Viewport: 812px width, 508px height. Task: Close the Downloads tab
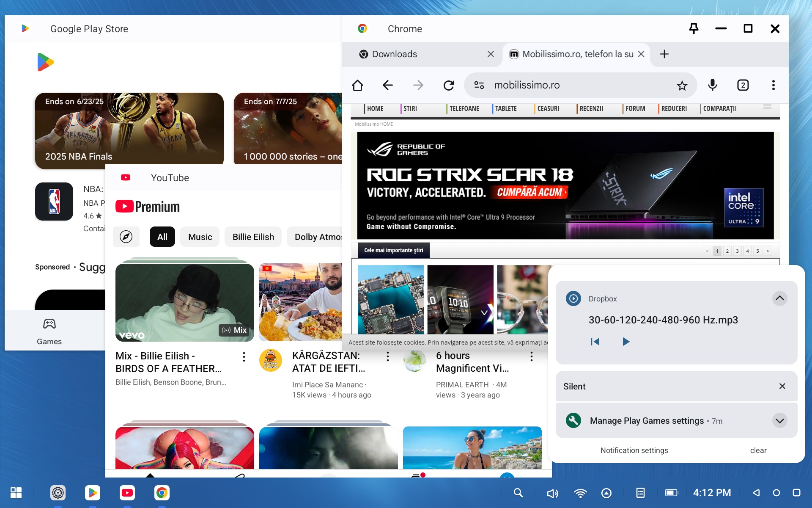pos(491,54)
